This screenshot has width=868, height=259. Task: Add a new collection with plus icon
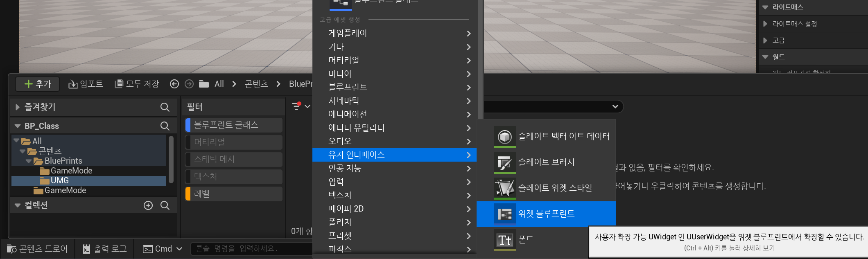148,205
